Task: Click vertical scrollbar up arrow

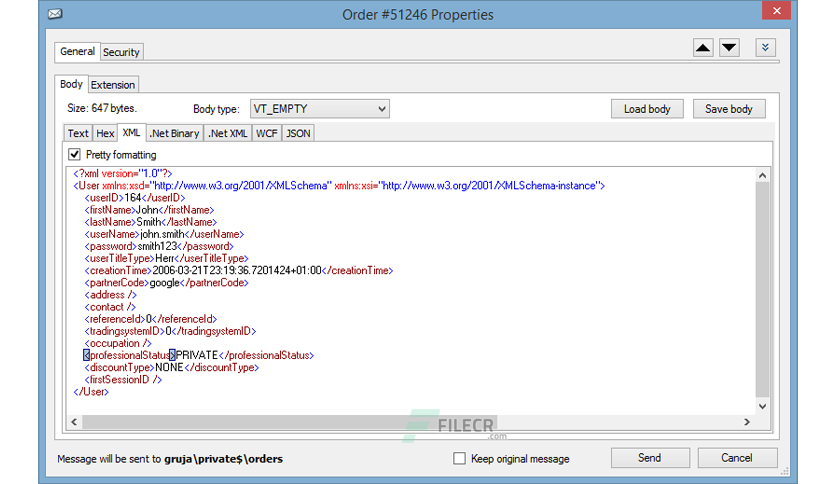Action: tap(762, 175)
